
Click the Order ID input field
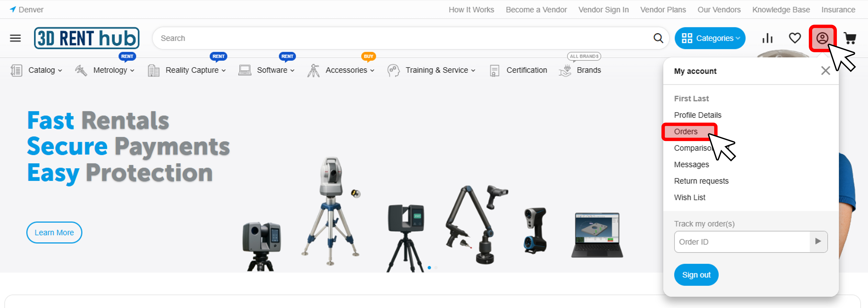741,242
